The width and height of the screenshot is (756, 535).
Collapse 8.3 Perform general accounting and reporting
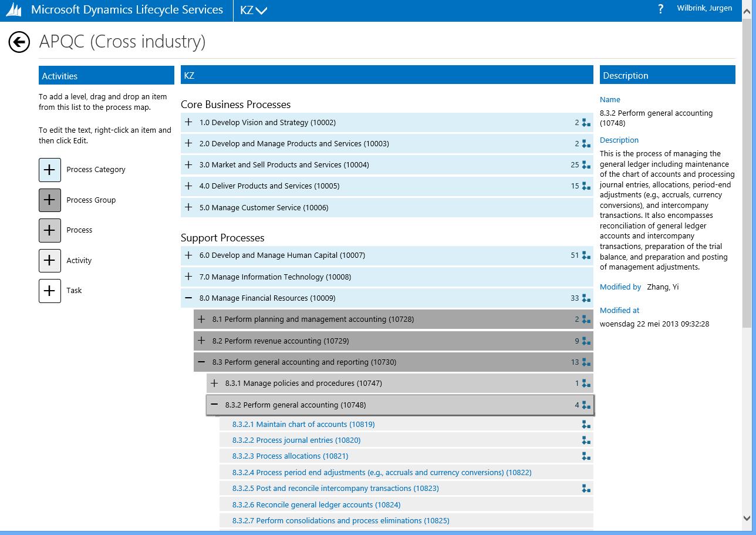(x=201, y=362)
